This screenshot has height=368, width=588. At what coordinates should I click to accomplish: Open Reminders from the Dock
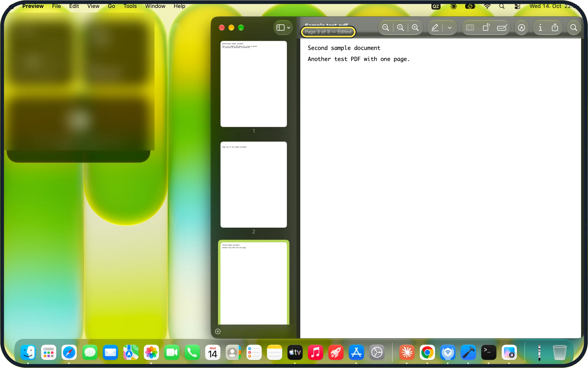pos(254,352)
